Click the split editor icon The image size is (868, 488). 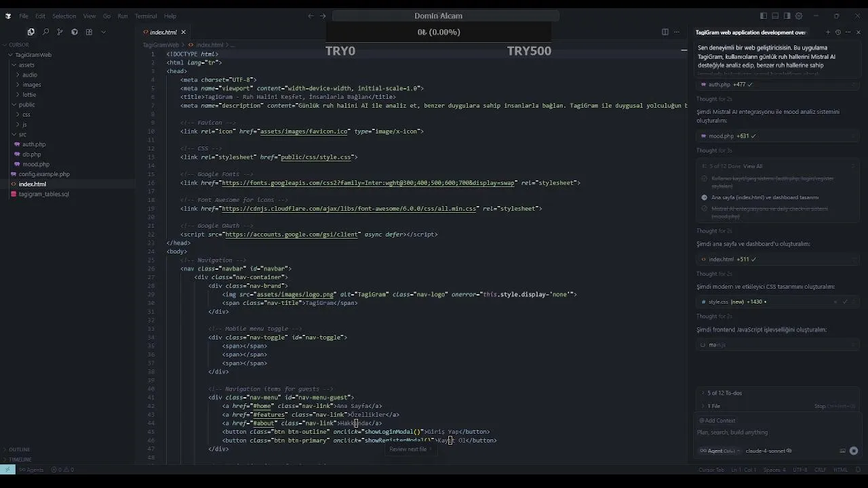[665, 32]
